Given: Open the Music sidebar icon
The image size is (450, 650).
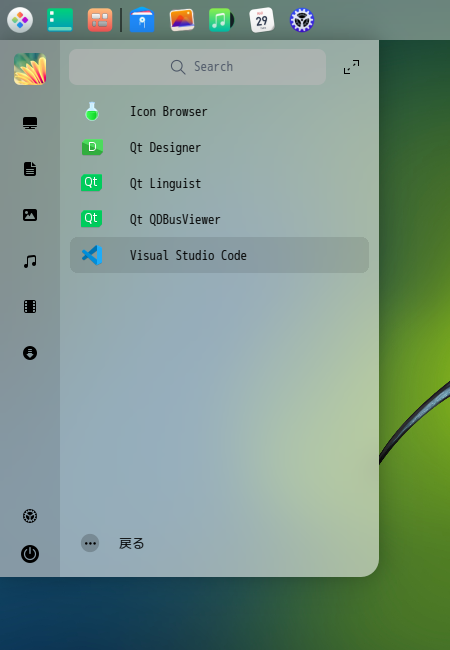Looking at the screenshot, I should (30, 261).
